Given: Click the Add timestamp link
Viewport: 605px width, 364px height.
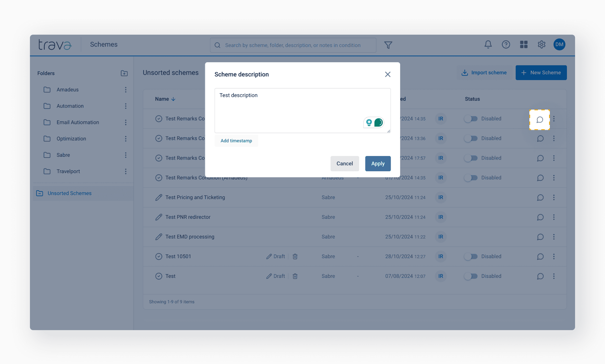Looking at the screenshot, I should click(236, 141).
